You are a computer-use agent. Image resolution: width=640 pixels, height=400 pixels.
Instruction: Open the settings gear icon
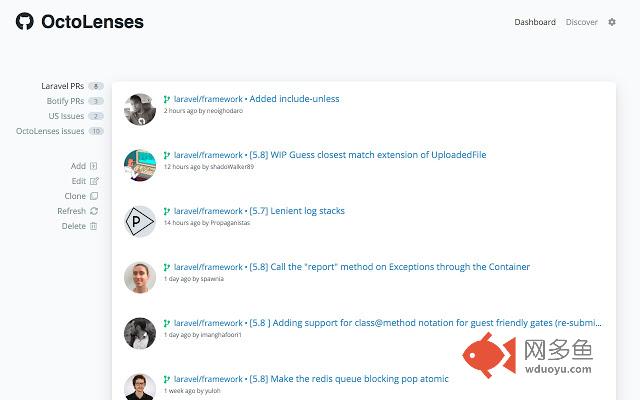click(611, 22)
